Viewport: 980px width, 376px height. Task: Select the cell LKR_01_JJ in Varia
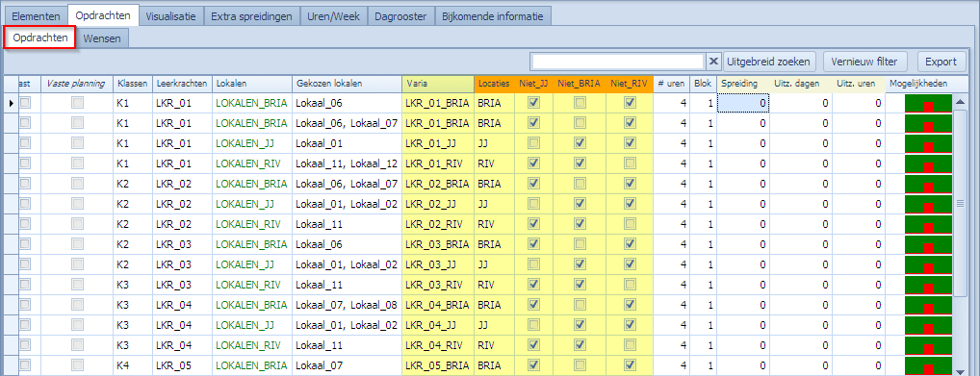438,143
